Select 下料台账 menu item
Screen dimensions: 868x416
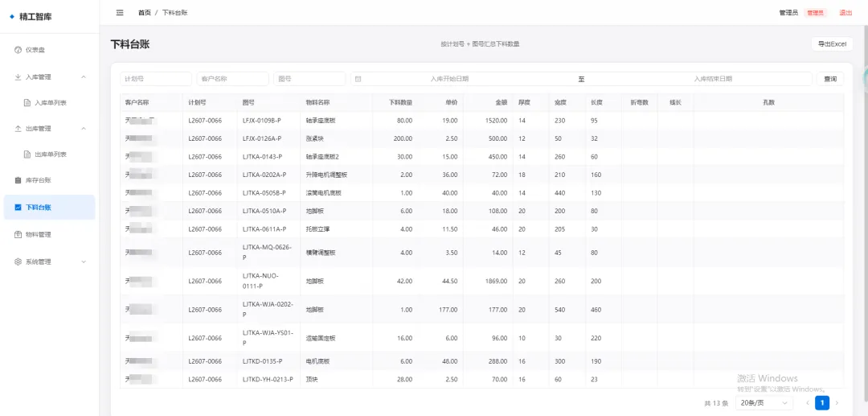coord(49,207)
